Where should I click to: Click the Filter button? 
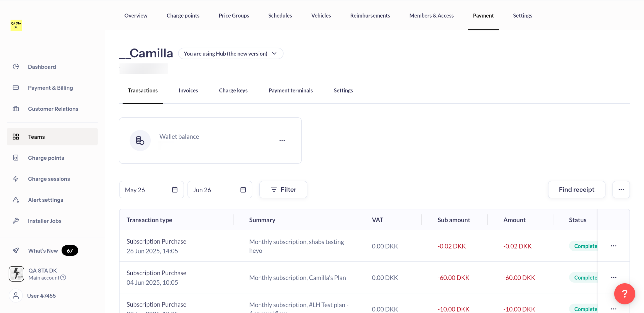pyautogui.click(x=283, y=190)
